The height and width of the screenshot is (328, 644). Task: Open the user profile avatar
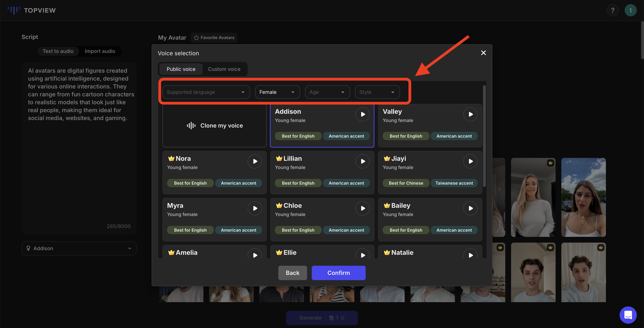pos(631,10)
